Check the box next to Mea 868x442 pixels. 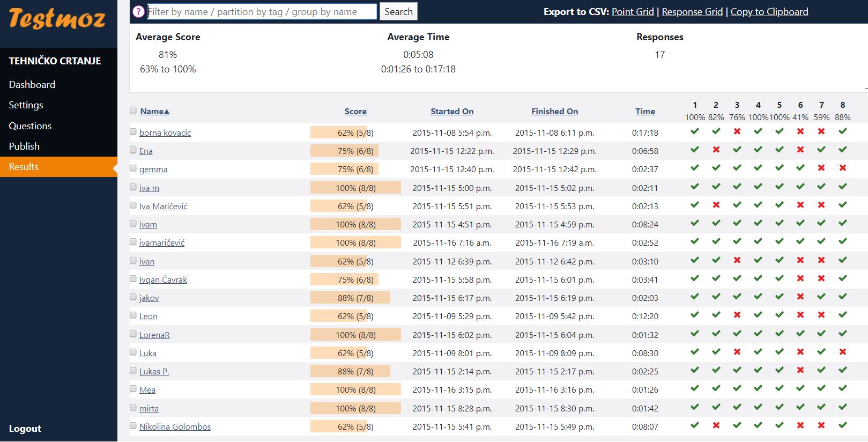pos(133,389)
